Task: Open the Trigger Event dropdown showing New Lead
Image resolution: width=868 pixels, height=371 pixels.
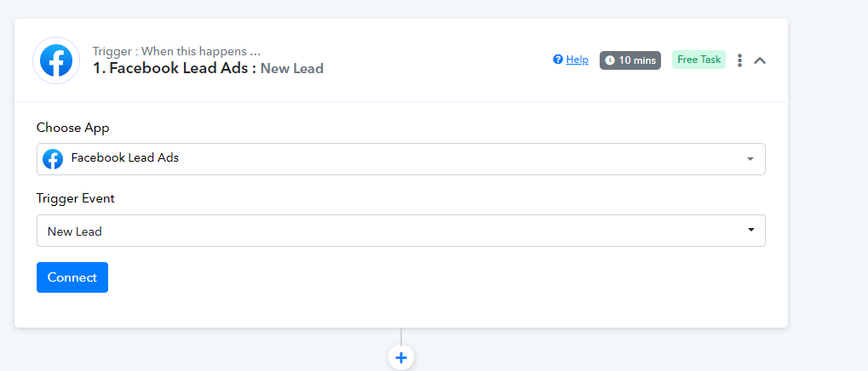Action: tap(401, 231)
